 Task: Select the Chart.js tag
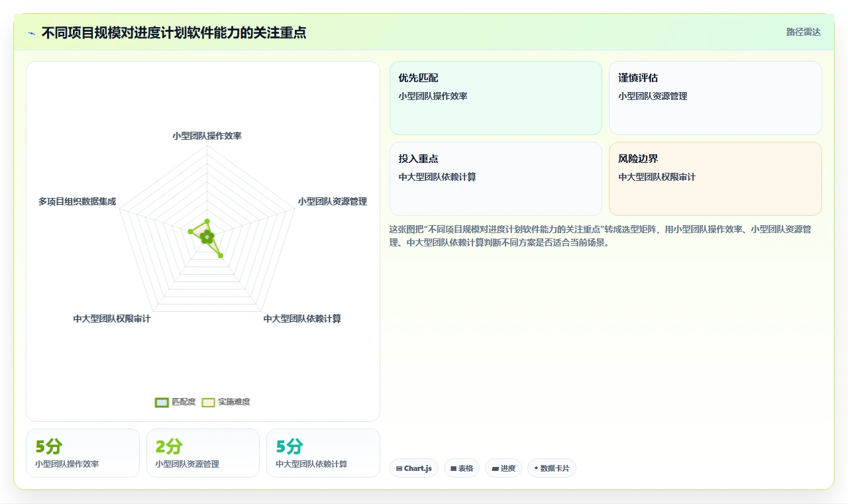tap(414, 468)
